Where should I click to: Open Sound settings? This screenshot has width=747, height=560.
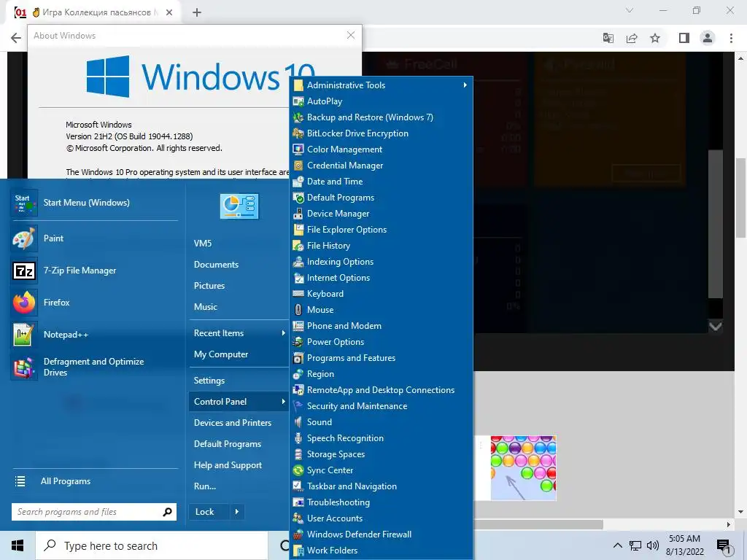(381, 422)
